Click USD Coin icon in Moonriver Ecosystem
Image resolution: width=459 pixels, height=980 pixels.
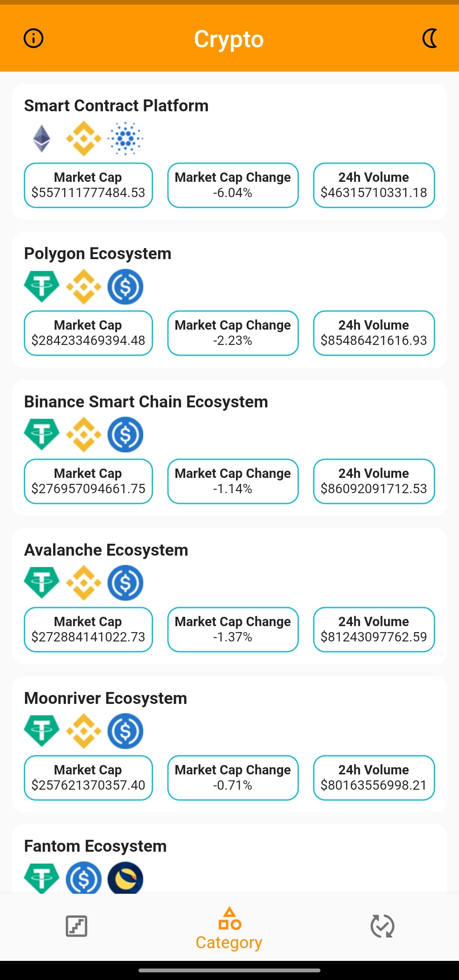125,731
